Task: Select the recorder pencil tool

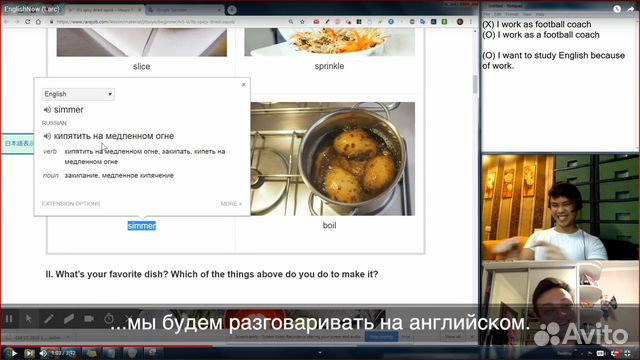Action: tap(49, 319)
